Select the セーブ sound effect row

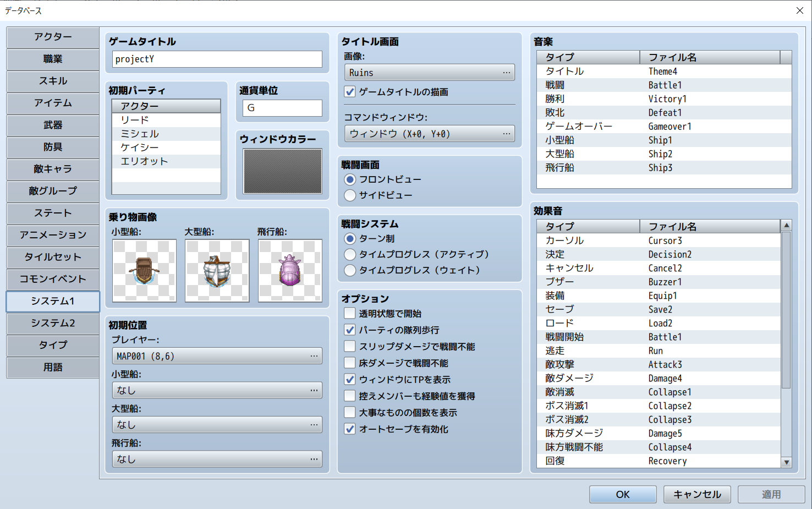pyautogui.click(x=659, y=310)
